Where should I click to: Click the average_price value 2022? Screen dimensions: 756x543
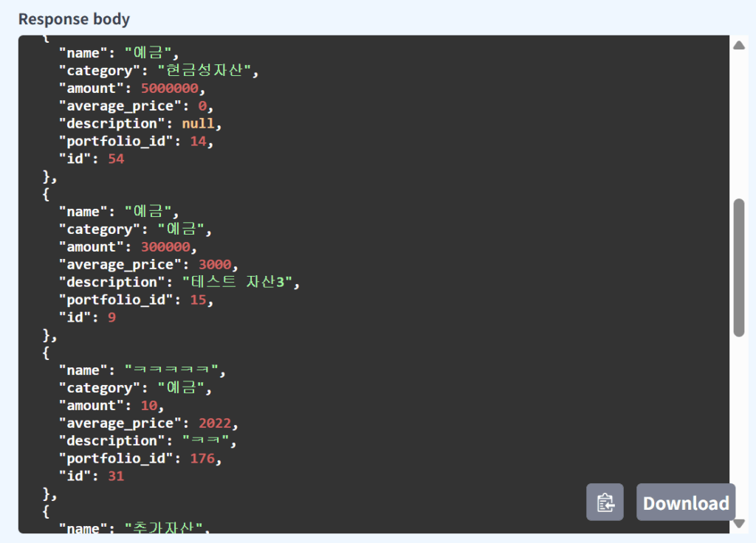(215, 423)
